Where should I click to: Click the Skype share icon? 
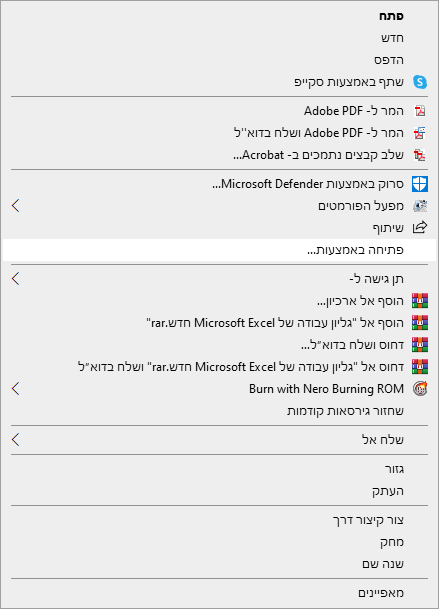pyautogui.click(x=420, y=82)
